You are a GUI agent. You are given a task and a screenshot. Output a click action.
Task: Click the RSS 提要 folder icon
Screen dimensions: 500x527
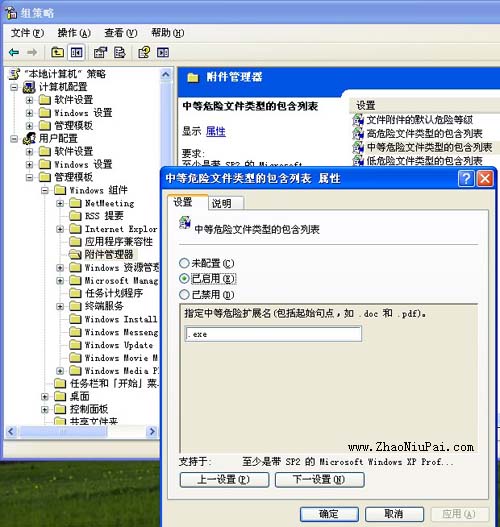pyautogui.click(x=75, y=216)
